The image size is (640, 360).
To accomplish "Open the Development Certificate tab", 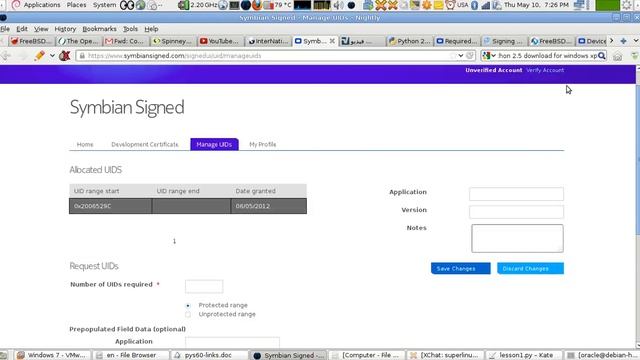I will [144, 144].
